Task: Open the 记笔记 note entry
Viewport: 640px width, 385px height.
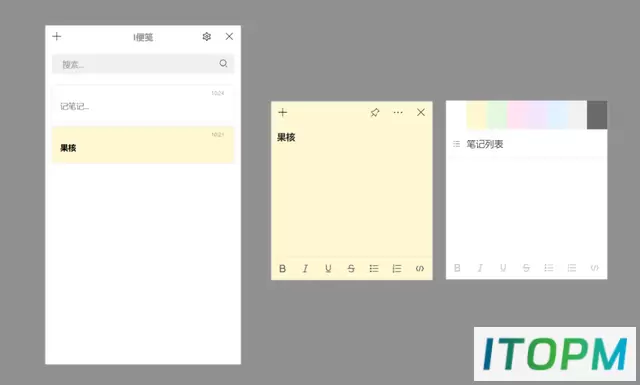Action: pyautogui.click(x=143, y=105)
